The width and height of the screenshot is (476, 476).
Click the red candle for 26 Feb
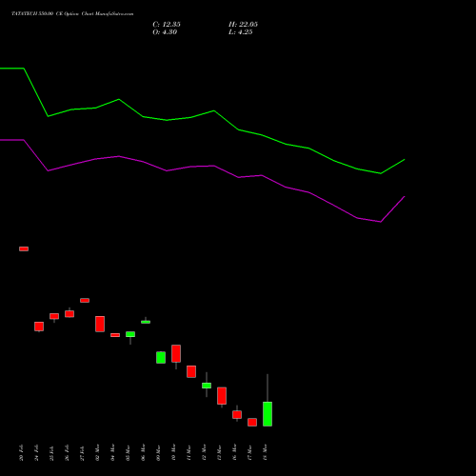click(x=69, y=314)
